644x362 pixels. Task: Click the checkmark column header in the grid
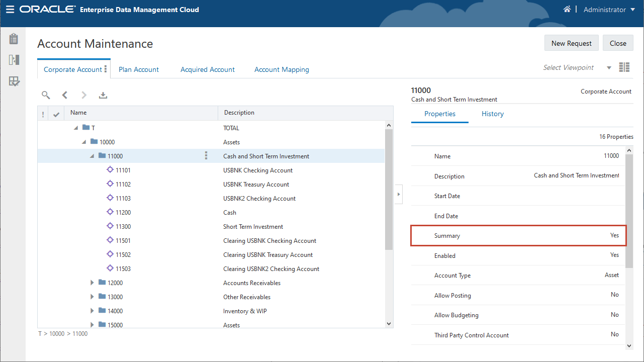pyautogui.click(x=56, y=113)
